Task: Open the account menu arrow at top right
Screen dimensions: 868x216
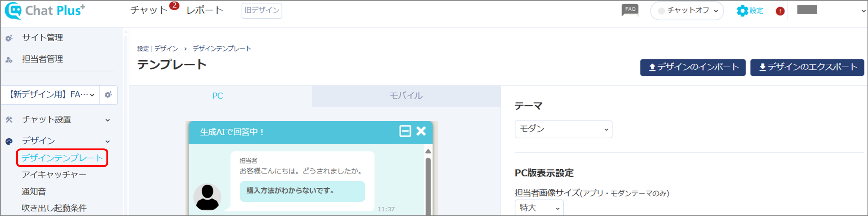Action: 863,11
